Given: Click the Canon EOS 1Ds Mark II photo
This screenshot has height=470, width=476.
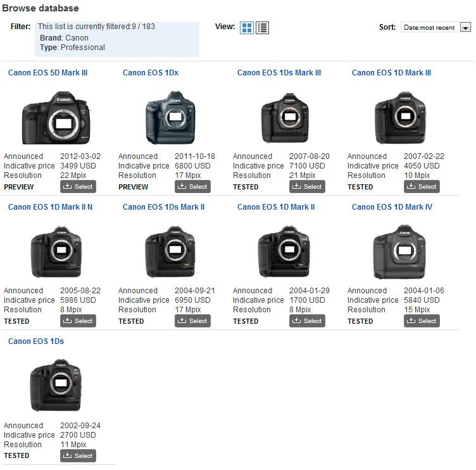Looking at the screenshot, I should [170, 251].
